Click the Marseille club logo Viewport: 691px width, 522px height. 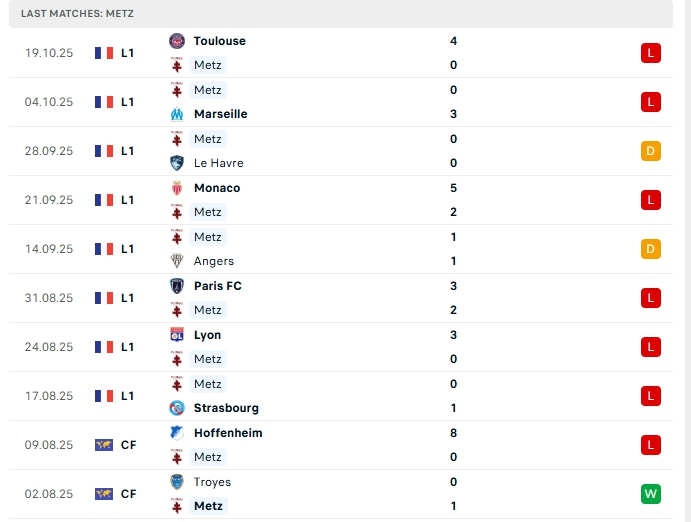tap(177, 114)
